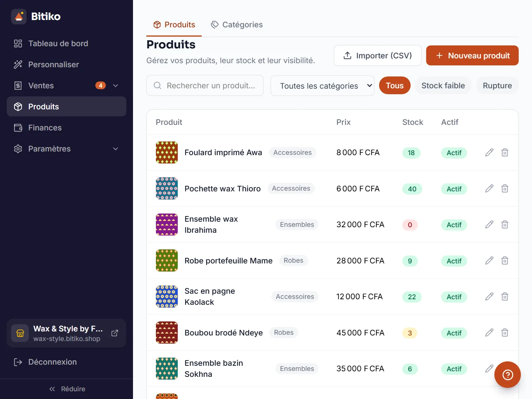
Task: Click the Sac en pagne Kaolack thumbnail
Action: (167, 297)
